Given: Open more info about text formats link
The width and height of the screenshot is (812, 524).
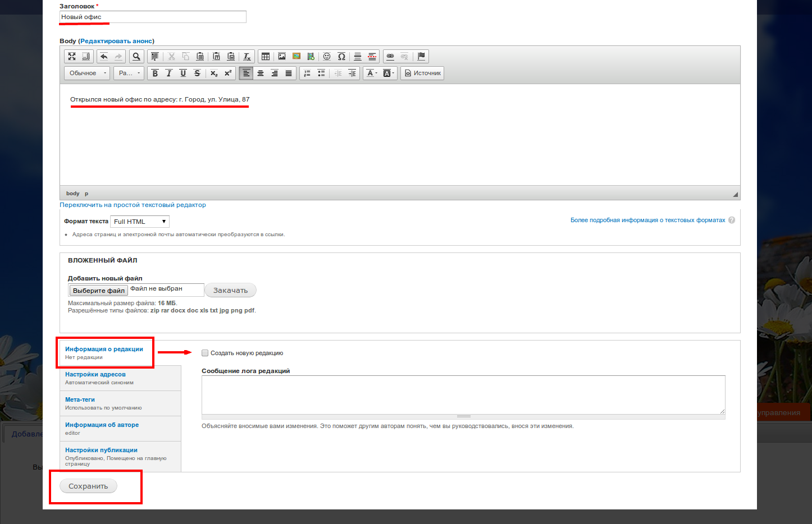Looking at the screenshot, I should [648, 220].
